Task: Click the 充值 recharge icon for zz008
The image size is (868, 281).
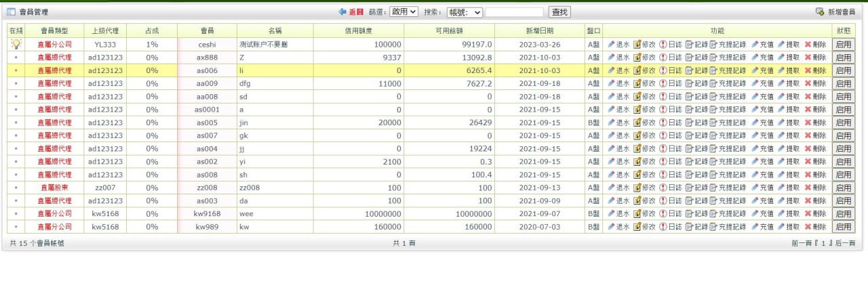Action: 755,188
